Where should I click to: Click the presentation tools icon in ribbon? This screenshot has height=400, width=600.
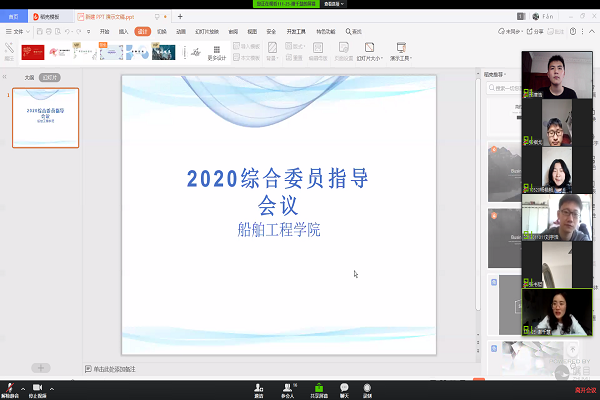point(401,51)
